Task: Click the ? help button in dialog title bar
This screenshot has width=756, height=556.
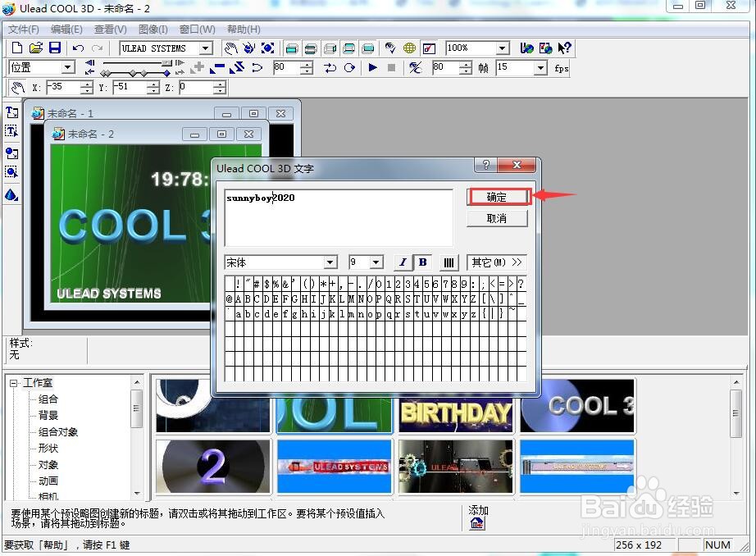Action: pos(486,165)
